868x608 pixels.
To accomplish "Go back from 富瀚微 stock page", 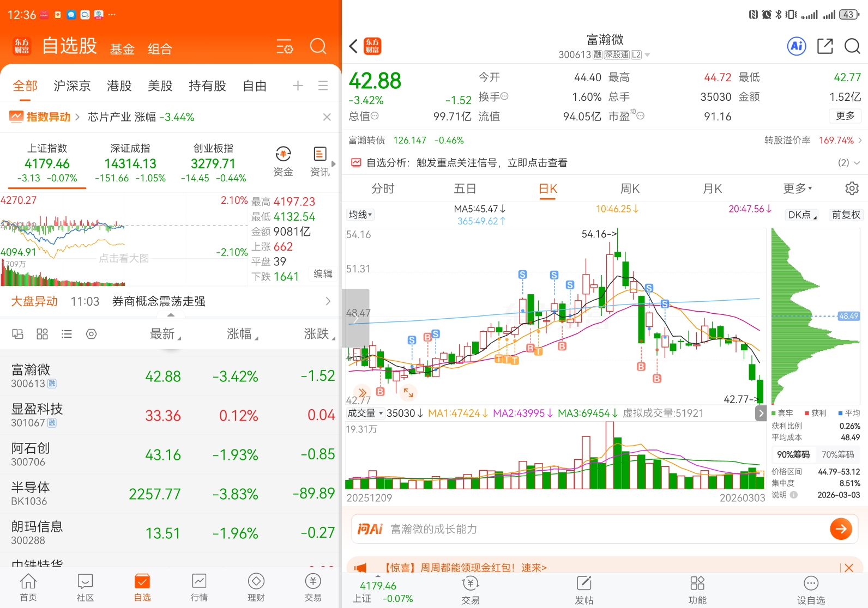I will [353, 46].
